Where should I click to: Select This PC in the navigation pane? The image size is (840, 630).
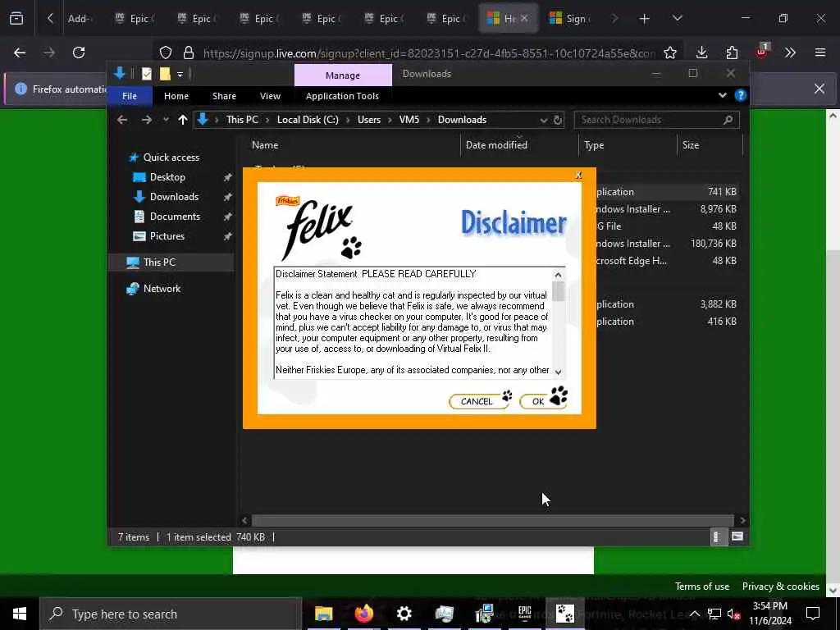(159, 262)
